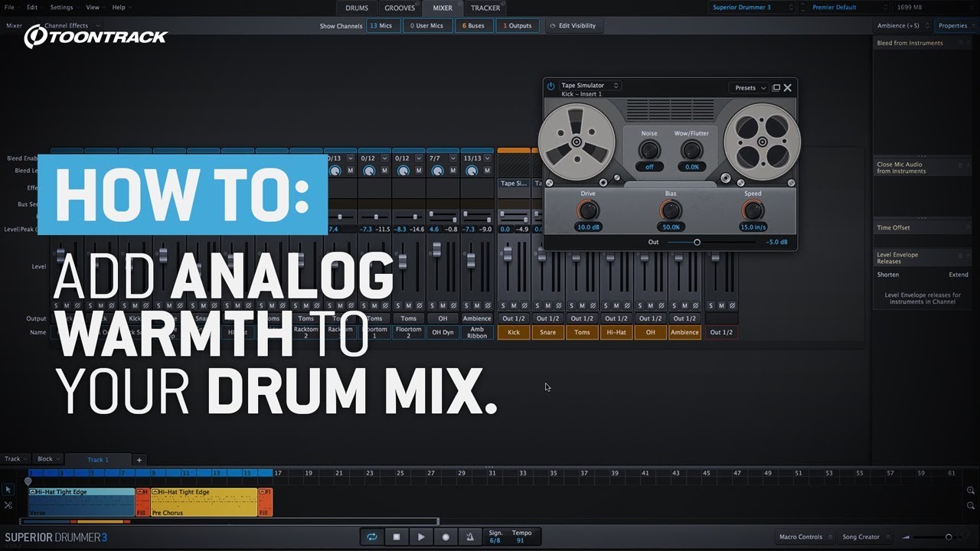This screenshot has width=980, height=551.
Task: Expand the 13/13 bleed dropdown arrow
Action: pyautogui.click(x=488, y=158)
